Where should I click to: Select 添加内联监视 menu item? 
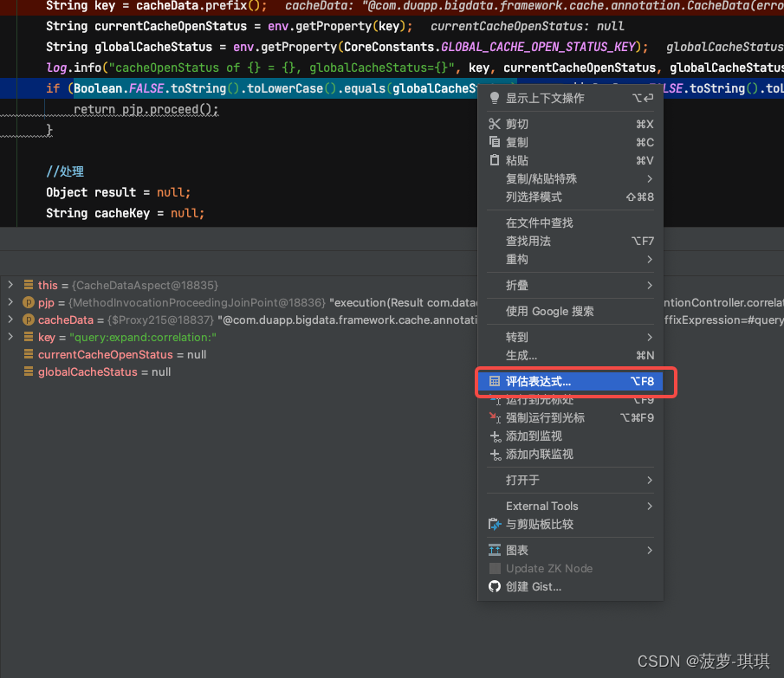(571, 455)
